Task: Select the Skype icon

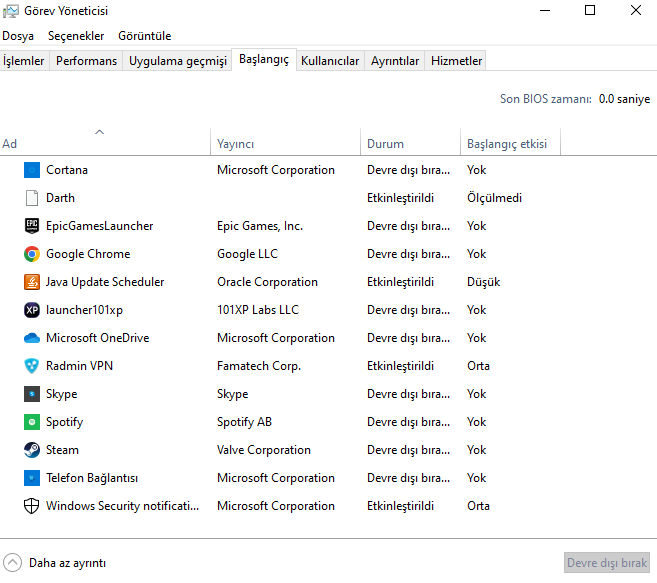Action: tap(32, 394)
